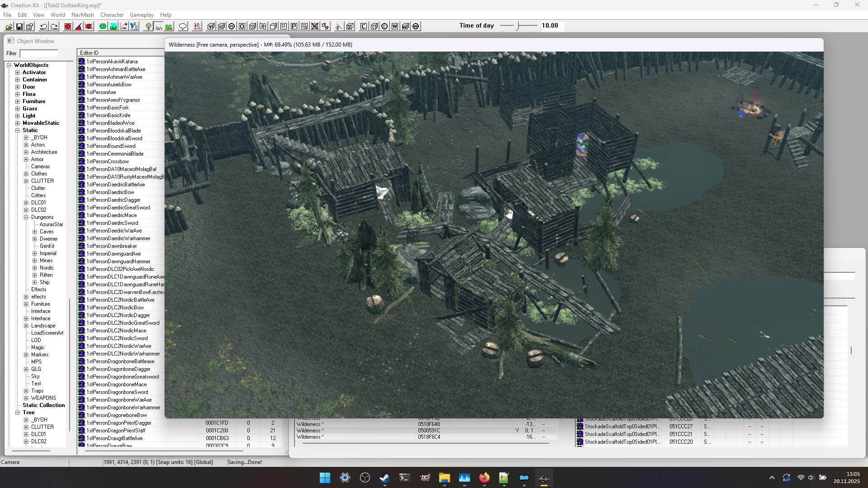Toggle snap to grid icon
The height and width of the screenshot is (488, 868).
tap(68, 27)
